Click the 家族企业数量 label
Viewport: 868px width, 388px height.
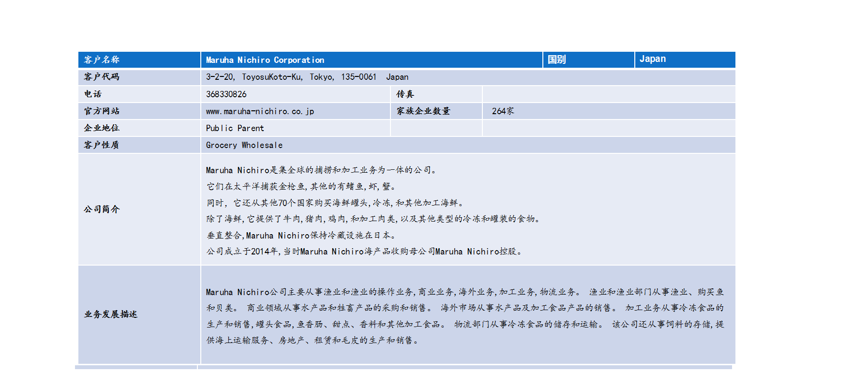[423, 111]
